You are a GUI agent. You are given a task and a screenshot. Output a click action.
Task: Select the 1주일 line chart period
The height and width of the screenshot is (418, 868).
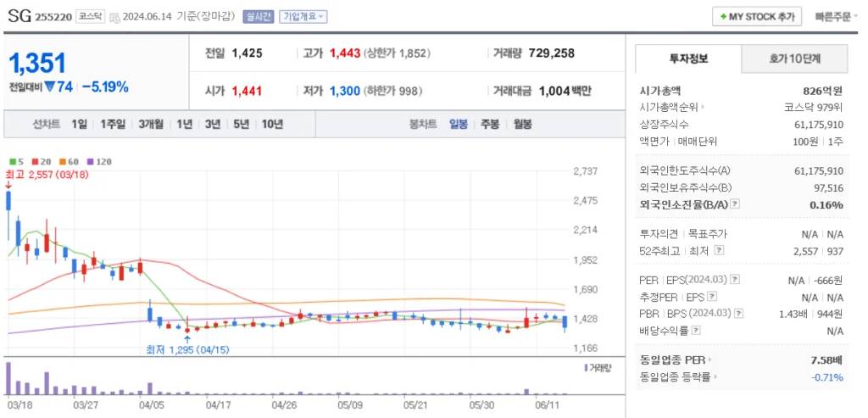[x=113, y=124]
